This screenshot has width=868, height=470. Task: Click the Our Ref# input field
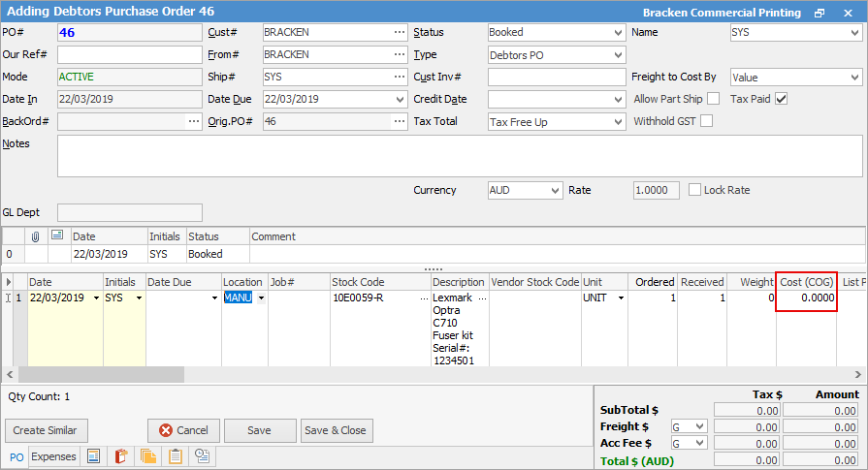(130, 54)
